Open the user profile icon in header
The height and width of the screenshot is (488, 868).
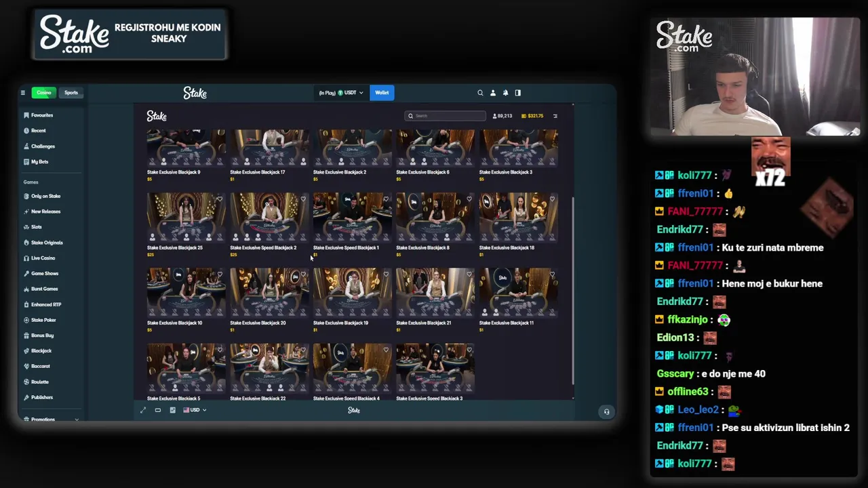(493, 93)
